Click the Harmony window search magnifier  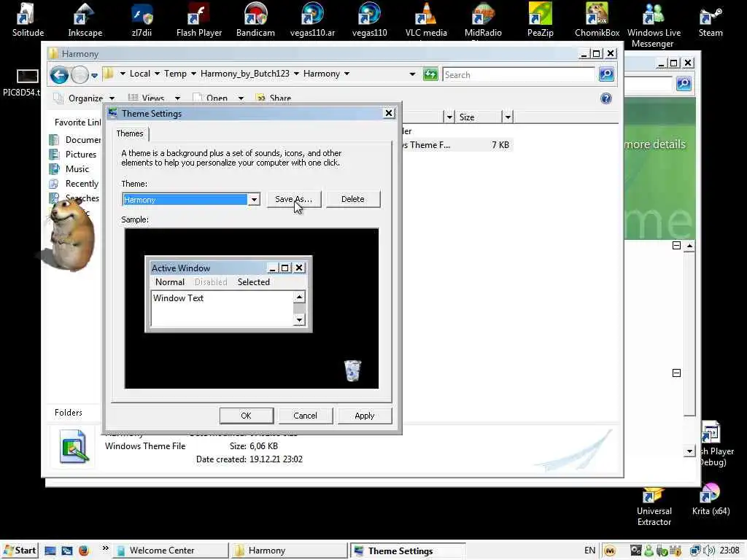(x=606, y=74)
